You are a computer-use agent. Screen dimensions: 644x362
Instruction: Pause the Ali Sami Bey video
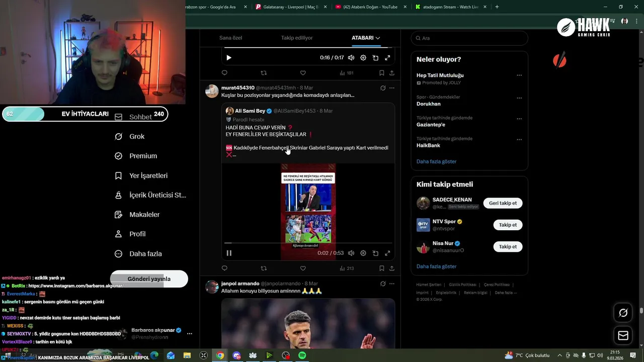pyautogui.click(x=229, y=253)
